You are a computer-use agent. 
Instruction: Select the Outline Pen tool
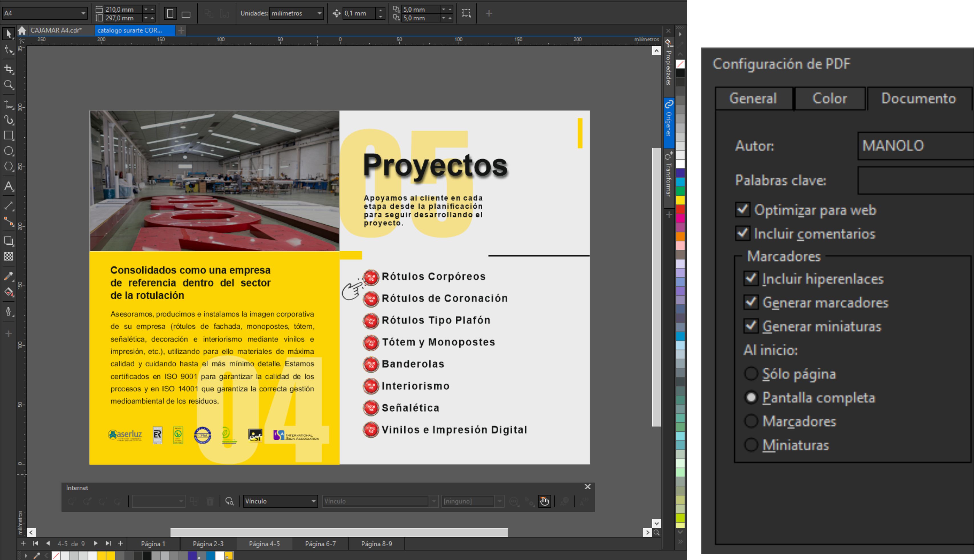pos(9,311)
